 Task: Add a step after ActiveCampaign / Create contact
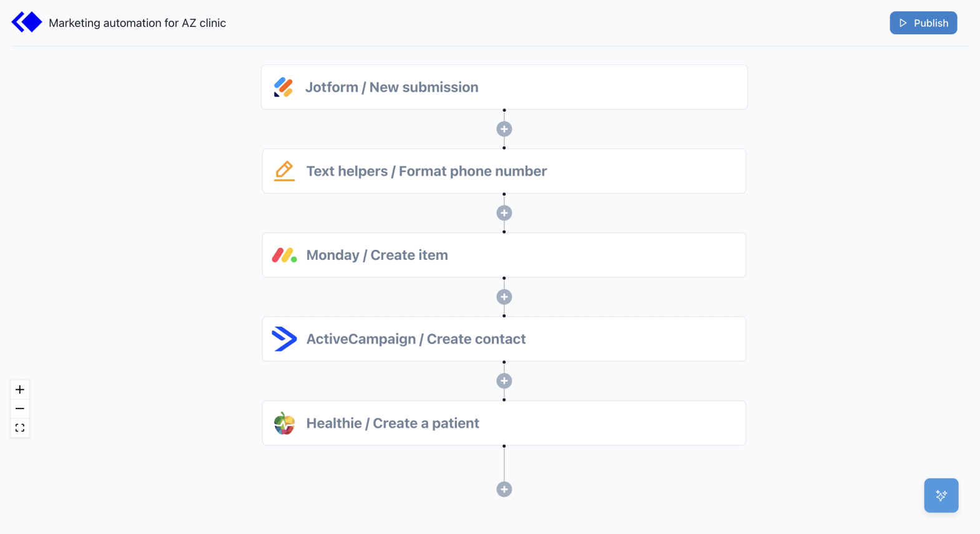click(x=504, y=380)
